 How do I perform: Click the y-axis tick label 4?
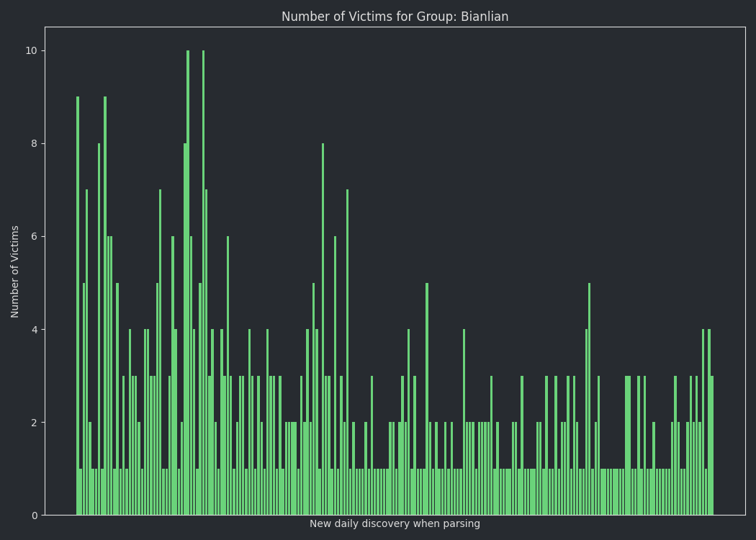coord(35,330)
